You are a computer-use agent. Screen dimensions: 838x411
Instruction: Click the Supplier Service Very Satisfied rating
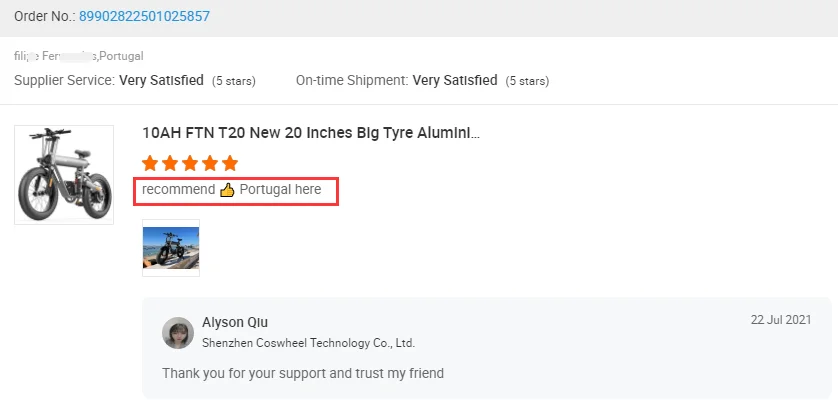(161, 80)
